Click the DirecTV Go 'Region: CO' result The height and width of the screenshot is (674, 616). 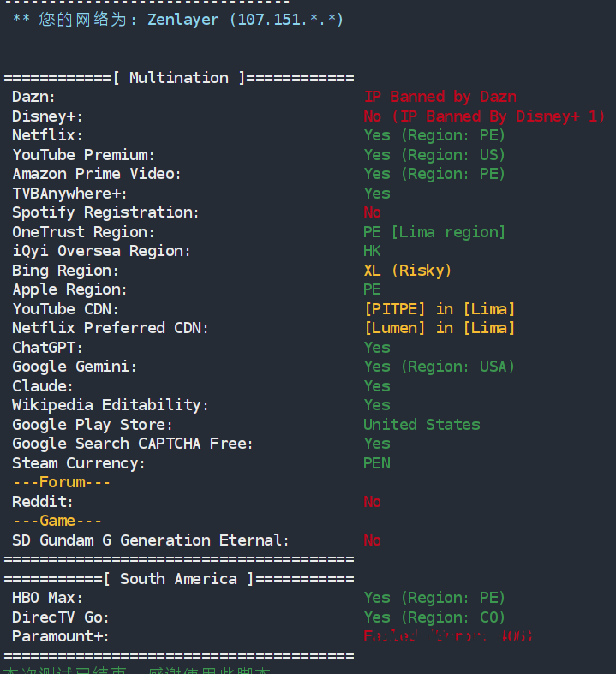click(x=434, y=617)
